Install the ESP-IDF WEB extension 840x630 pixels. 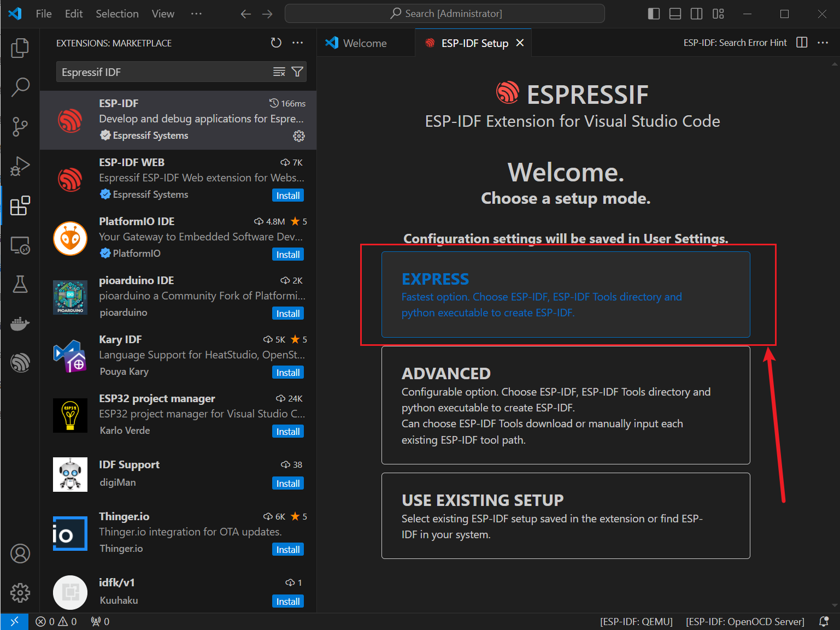point(288,196)
